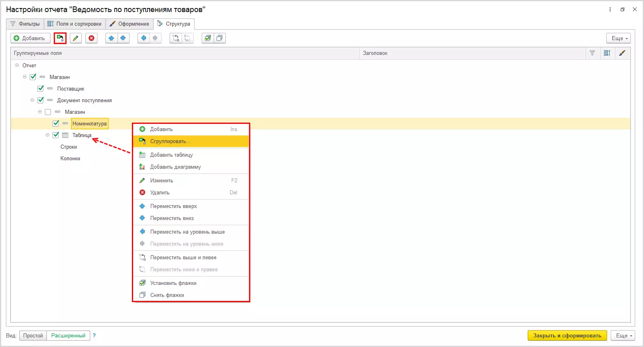
Task: Click the Move level up left-arrow toolbar icon
Action: [144, 38]
